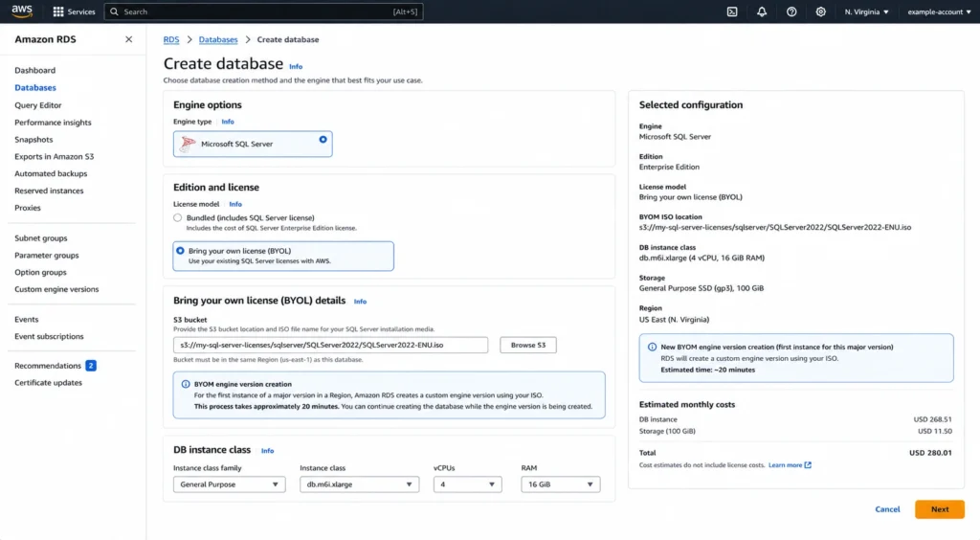Open the CloudShell terminal icon
This screenshot has width=980, height=540.
pos(732,11)
